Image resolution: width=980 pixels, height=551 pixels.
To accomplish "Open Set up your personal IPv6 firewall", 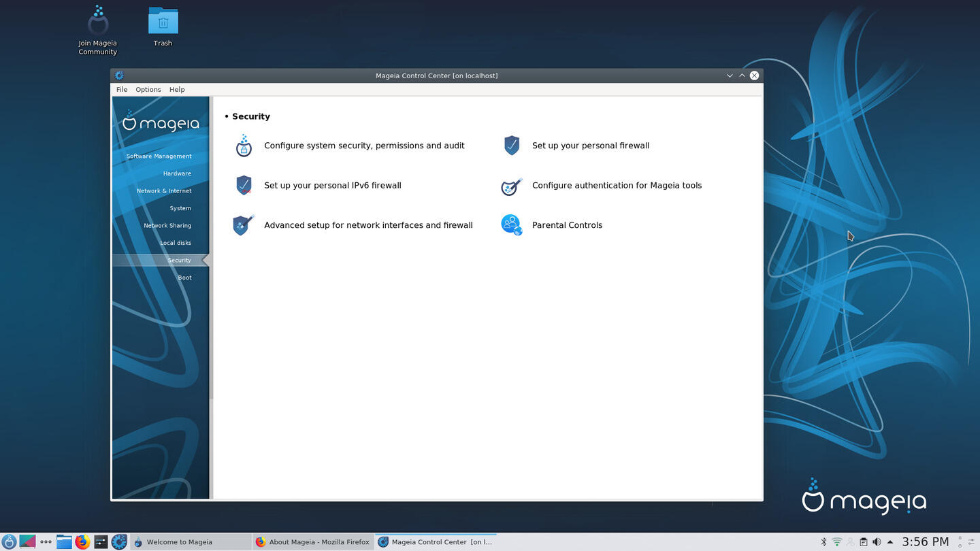I will (x=333, y=185).
